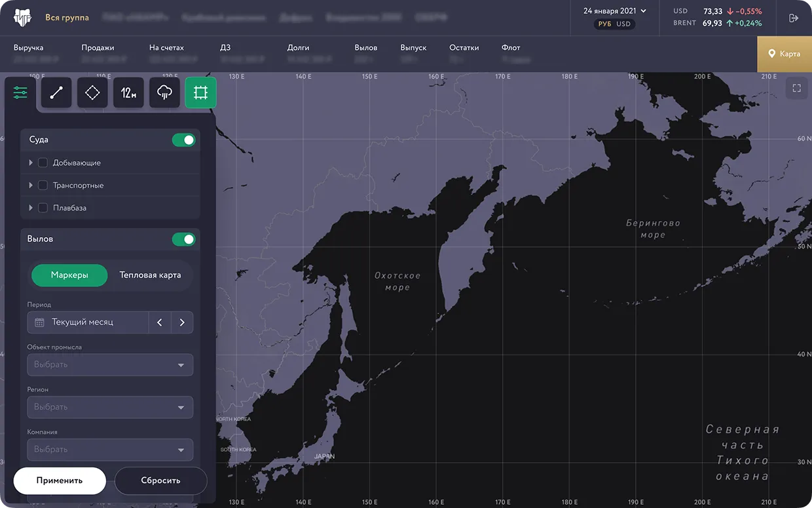Open the Выручка menu item
This screenshot has height=508, width=812.
coord(29,48)
